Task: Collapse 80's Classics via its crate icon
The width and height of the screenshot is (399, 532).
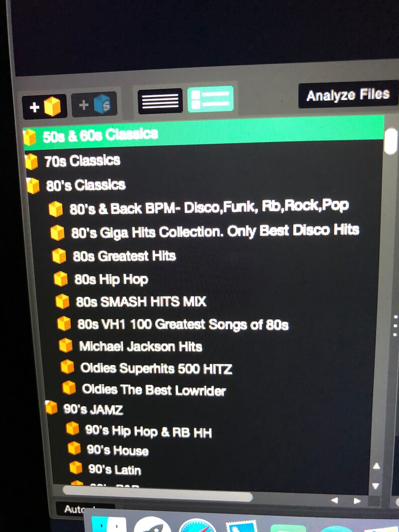Action: [33, 186]
